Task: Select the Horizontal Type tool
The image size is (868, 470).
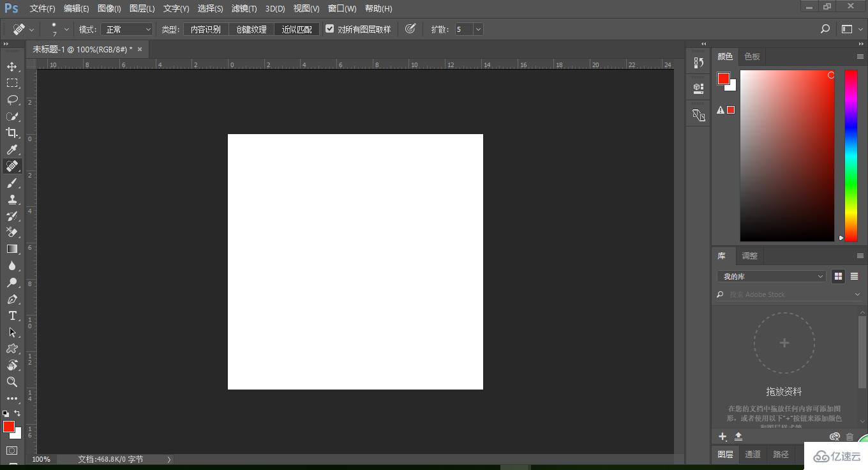Action: pos(12,315)
